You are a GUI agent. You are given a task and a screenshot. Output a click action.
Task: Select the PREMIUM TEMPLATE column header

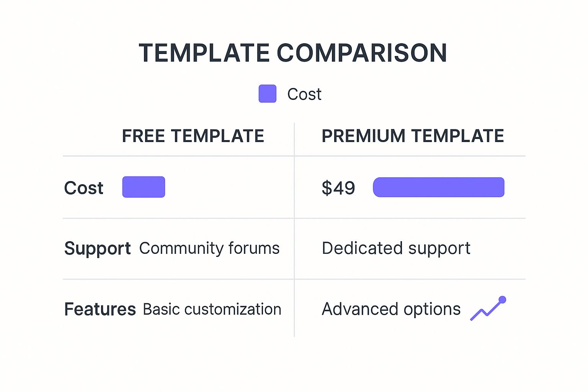pos(413,136)
